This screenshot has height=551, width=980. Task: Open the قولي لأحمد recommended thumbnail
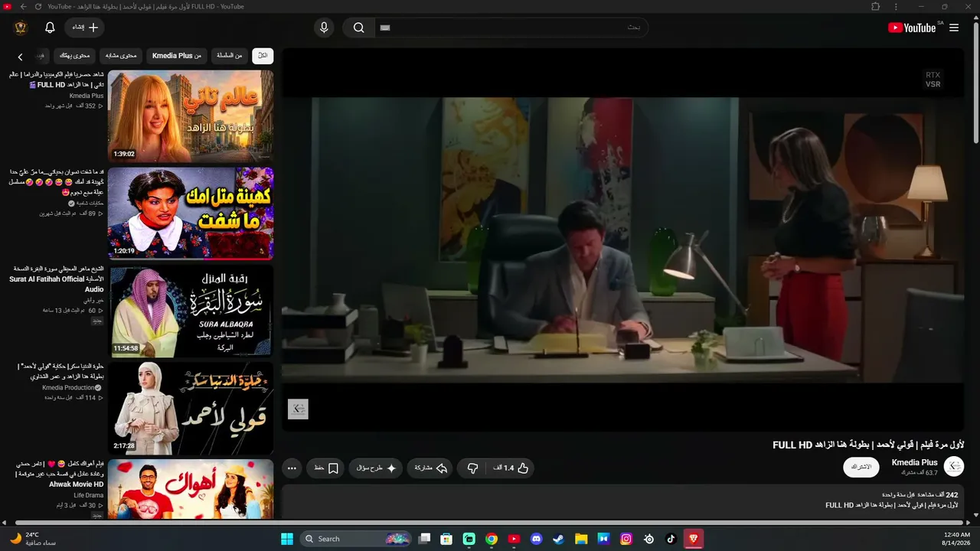(191, 408)
